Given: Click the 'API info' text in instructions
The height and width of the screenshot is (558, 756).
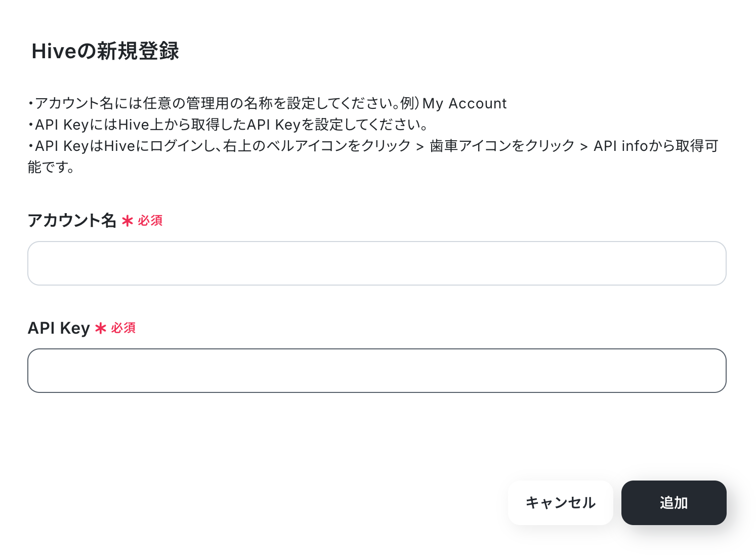Looking at the screenshot, I should 620,146.
